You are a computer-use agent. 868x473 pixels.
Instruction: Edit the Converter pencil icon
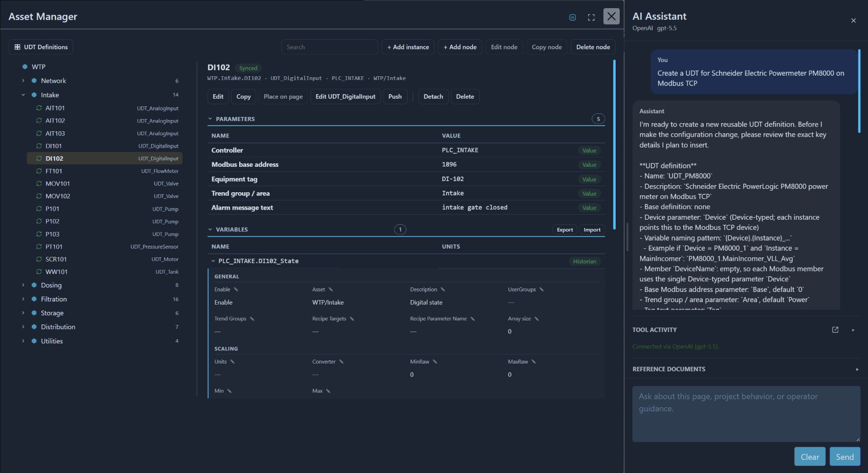(341, 362)
